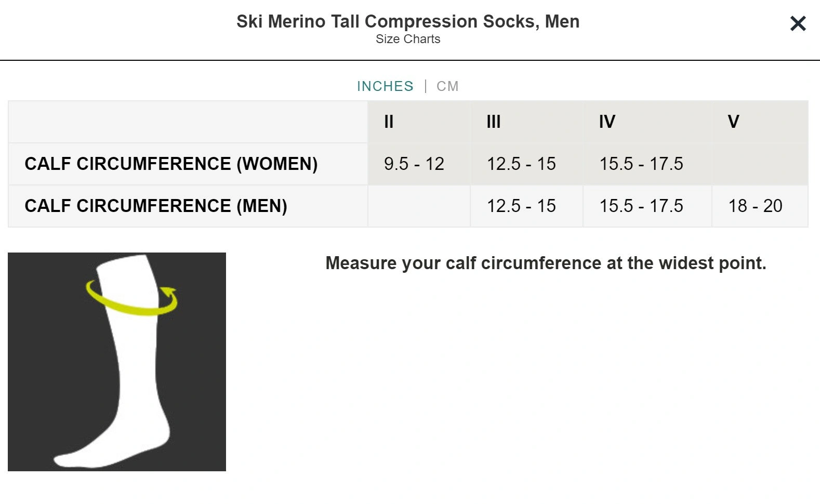The height and width of the screenshot is (504, 820).
Task: Click the measure your calf circumference instruction
Action: pyautogui.click(x=546, y=263)
